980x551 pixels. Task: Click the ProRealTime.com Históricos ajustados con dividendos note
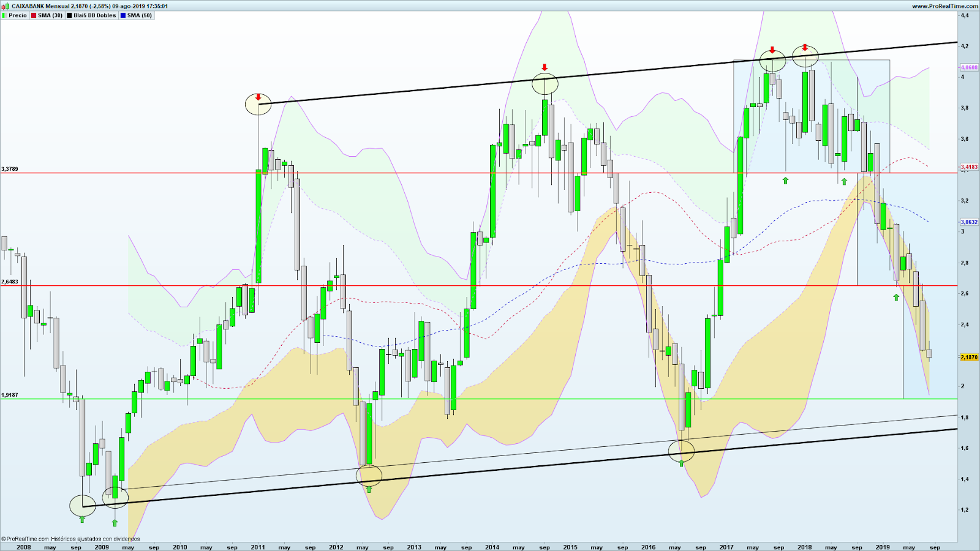[70, 539]
